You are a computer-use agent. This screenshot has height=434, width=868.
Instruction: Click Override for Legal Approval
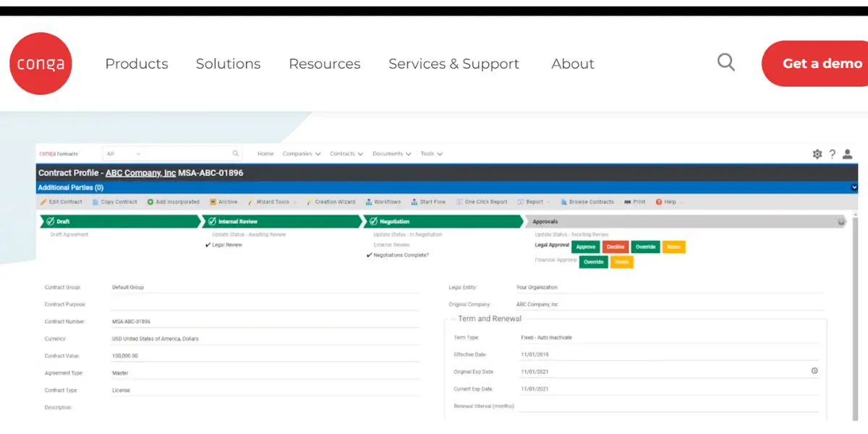(645, 247)
